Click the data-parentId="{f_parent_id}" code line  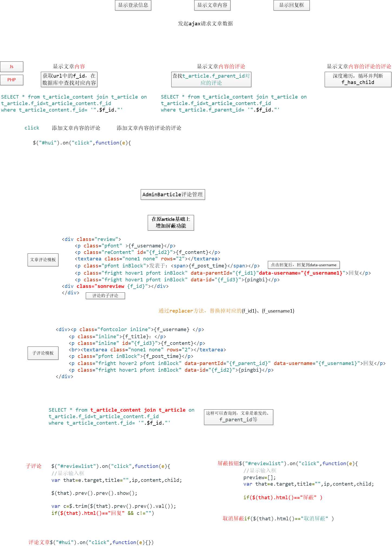[227, 363]
